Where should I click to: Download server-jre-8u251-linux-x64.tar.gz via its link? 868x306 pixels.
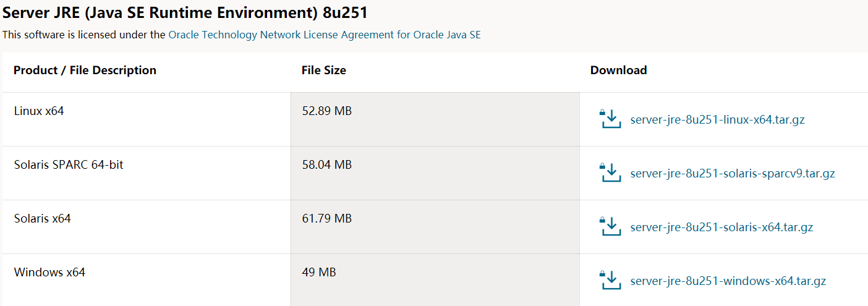(x=717, y=120)
